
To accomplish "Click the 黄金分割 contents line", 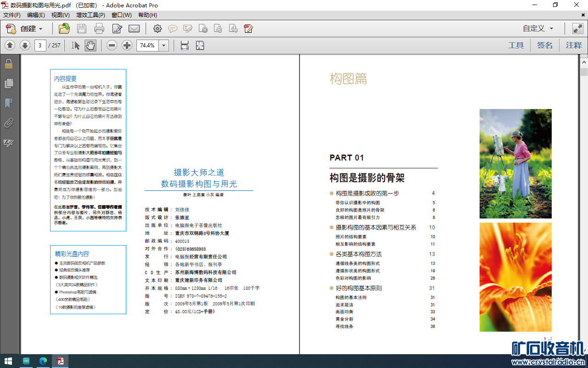I will tap(344, 319).
